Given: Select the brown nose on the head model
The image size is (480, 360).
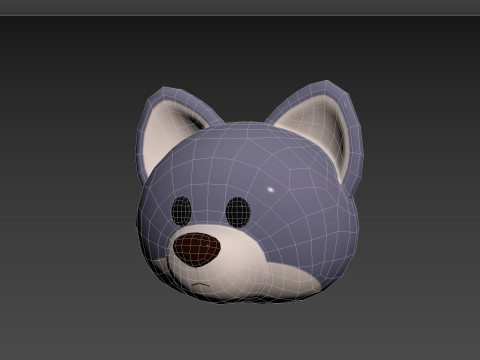Looking at the screenshot, I should pos(197,249).
